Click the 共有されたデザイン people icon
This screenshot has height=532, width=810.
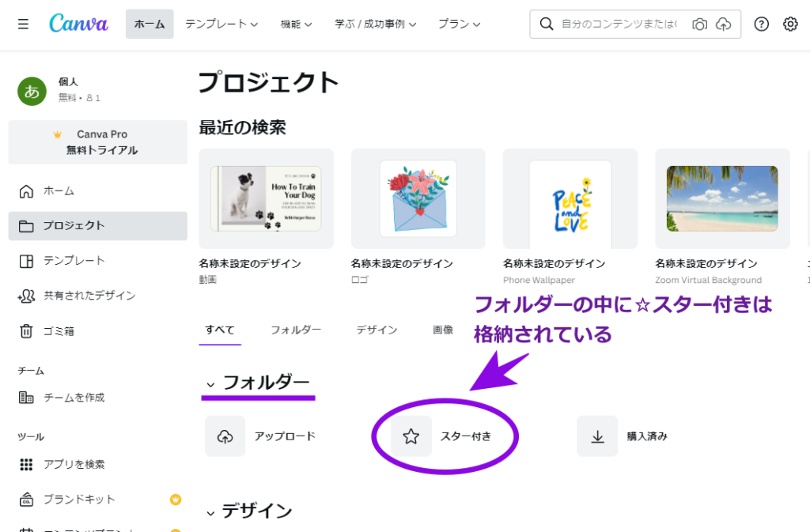tap(26, 296)
